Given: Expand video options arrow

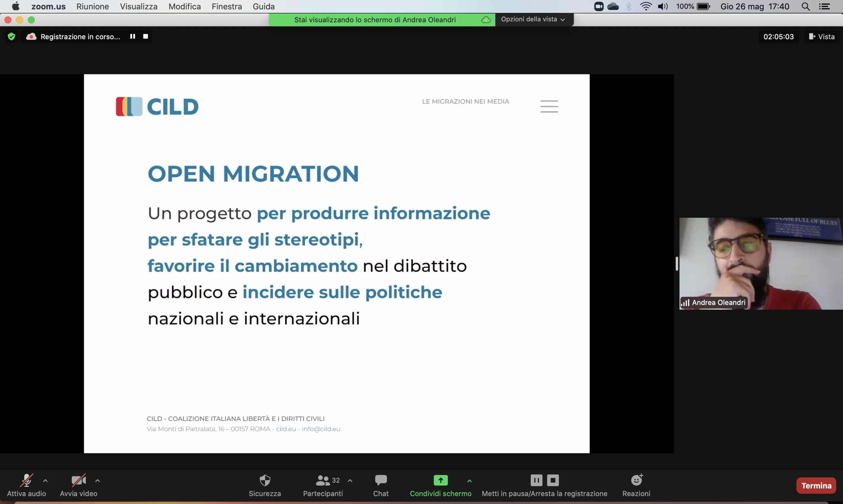Looking at the screenshot, I should tap(97, 481).
